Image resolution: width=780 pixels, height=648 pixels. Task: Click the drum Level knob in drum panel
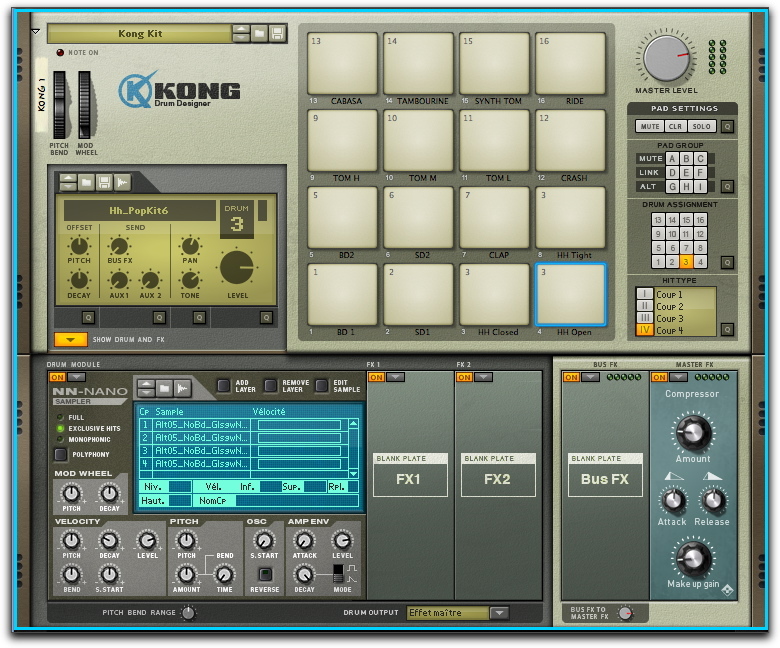point(237,268)
